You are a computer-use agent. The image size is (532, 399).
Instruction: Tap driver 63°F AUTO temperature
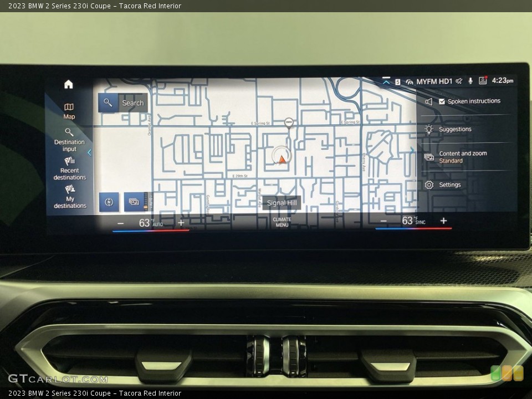tap(151, 223)
